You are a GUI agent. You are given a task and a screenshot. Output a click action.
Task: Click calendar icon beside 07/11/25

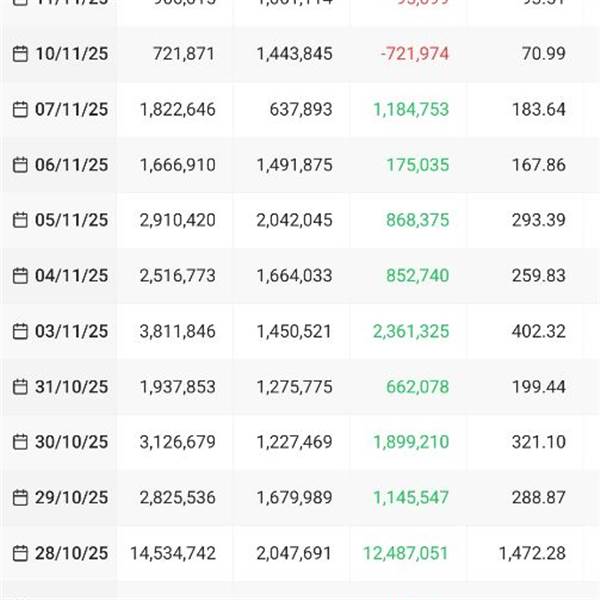point(20,109)
